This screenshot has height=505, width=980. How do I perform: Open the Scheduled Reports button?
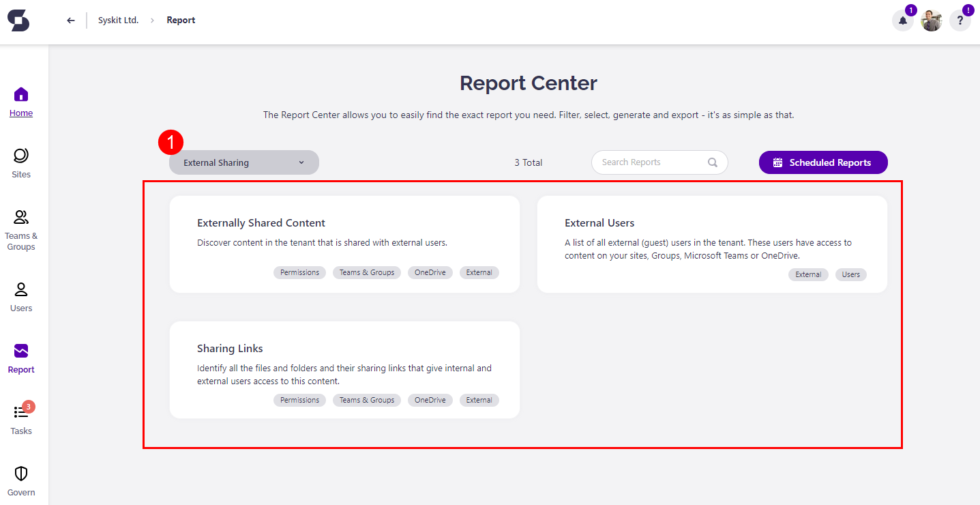pyautogui.click(x=822, y=162)
